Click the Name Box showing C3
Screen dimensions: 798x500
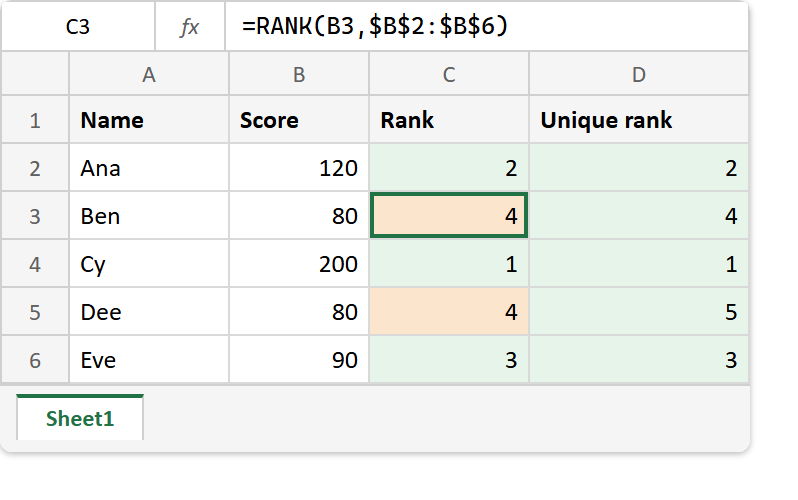(x=78, y=26)
